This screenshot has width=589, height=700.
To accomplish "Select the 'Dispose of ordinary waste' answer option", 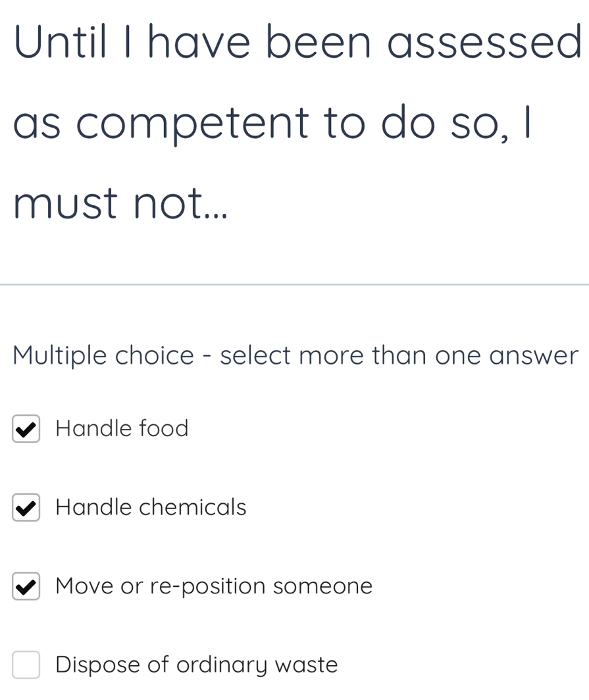I will (x=26, y=665).
